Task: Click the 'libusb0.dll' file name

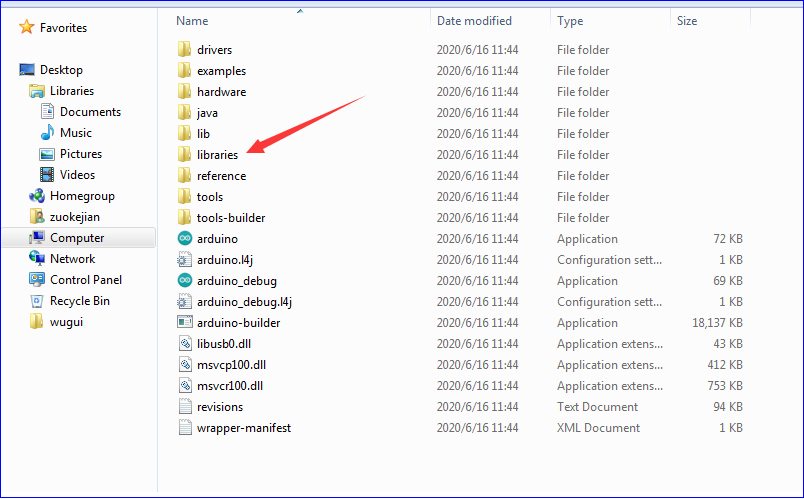Action: coord(224,344)
